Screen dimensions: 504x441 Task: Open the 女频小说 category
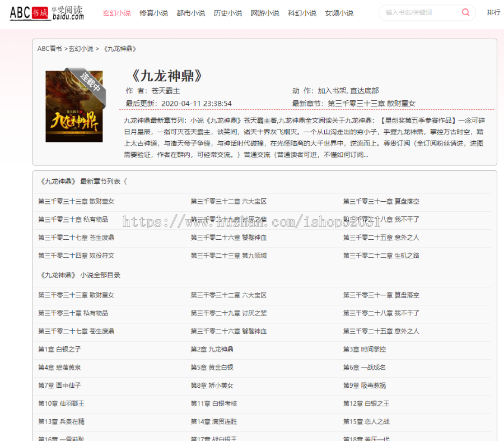[x=339, y=12]
